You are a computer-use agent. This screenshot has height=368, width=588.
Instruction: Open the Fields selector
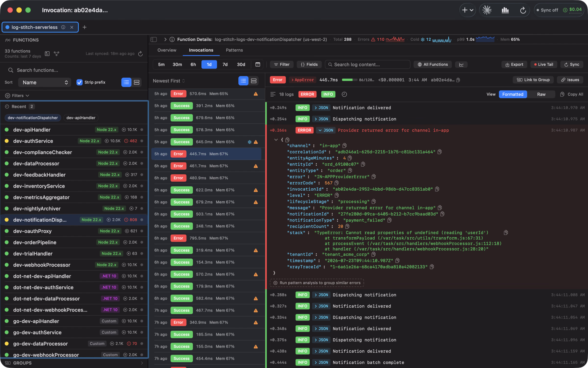click(309, 64)
